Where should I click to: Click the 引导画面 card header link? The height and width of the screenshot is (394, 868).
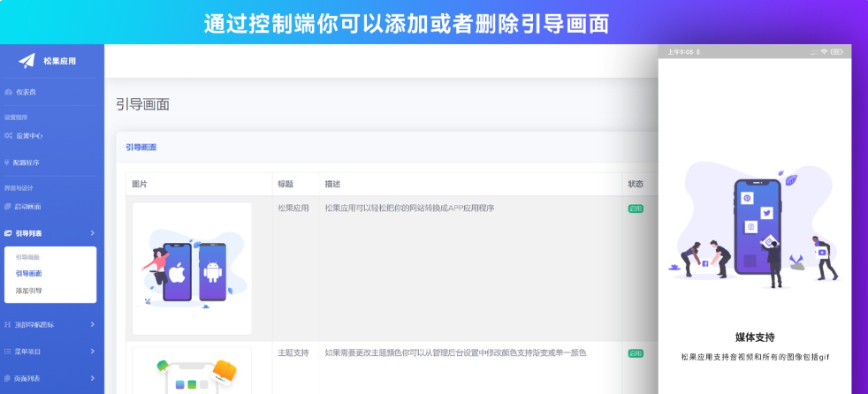[x=141, y=148]
